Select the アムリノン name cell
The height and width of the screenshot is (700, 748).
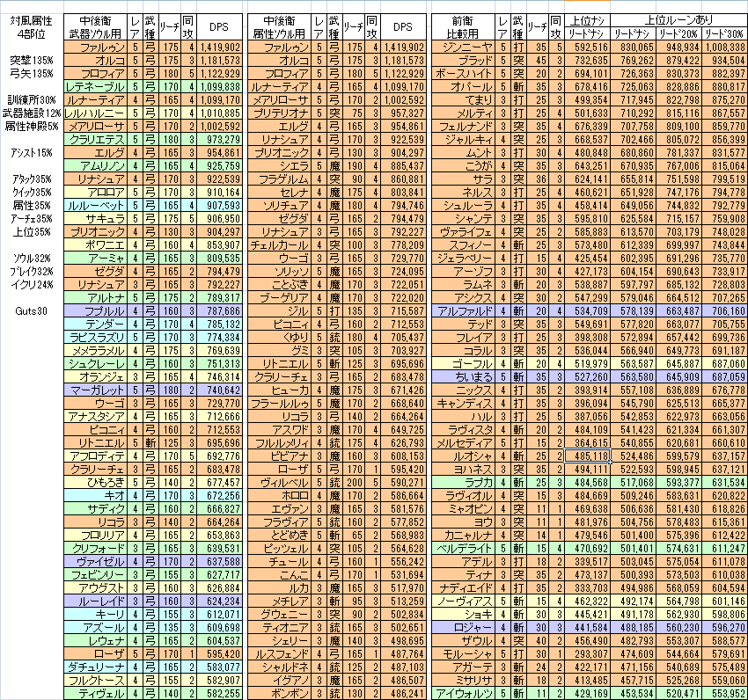coord(95,166)
